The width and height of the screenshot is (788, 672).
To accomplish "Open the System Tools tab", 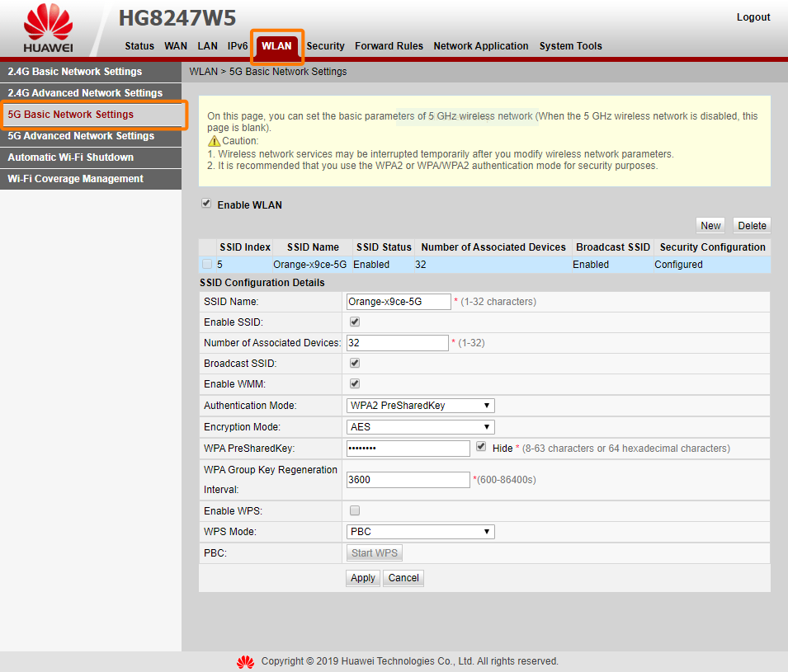I will click(x=570, y=45).
